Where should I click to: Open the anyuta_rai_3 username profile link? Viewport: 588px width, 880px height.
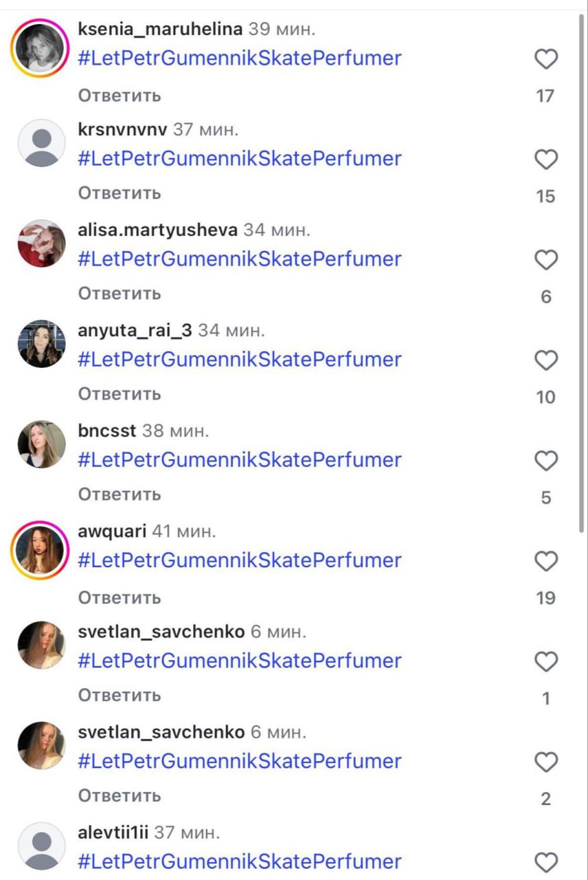135,331
